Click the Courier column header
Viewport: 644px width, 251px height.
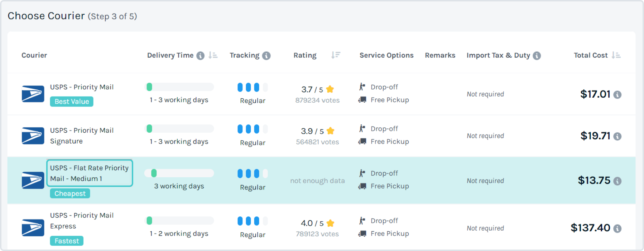34,55
